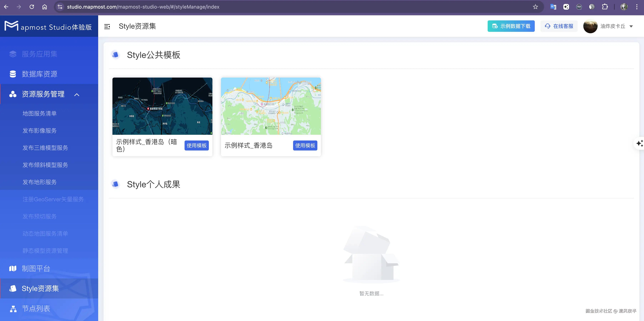Reload the page with refresh icon

click(32, 7)
